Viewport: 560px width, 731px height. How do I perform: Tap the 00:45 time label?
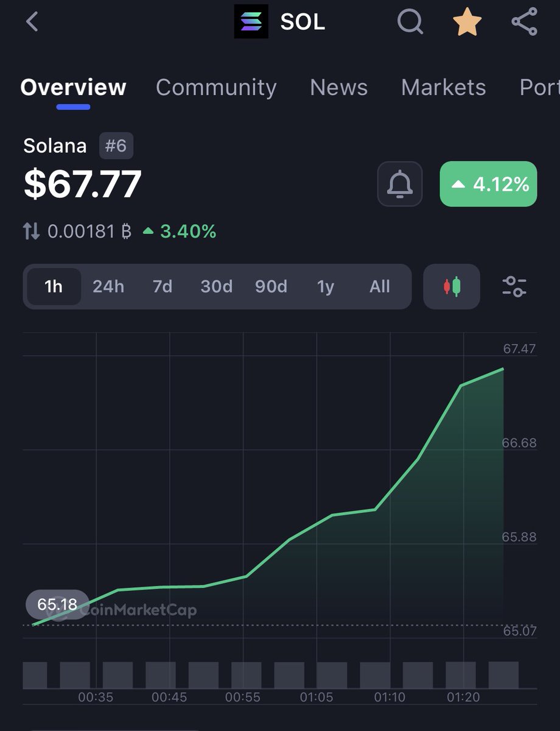pos(169,697)
